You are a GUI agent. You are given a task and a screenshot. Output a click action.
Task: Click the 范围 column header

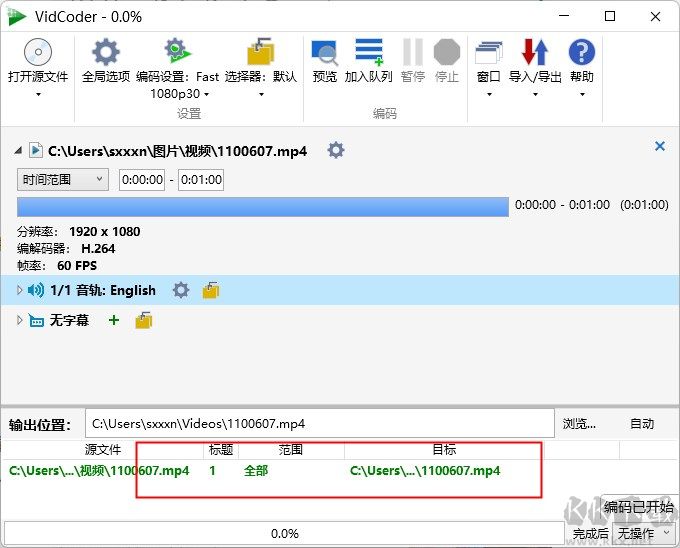291,450
